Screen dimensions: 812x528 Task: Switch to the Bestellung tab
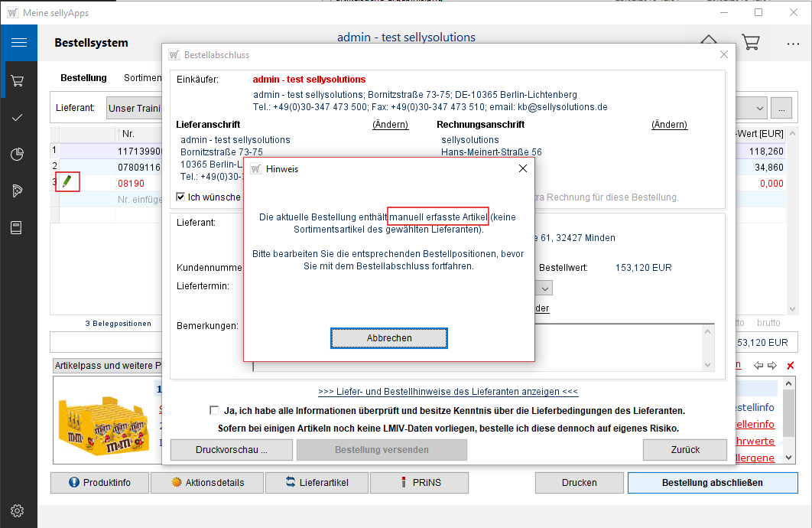(83, 78)
